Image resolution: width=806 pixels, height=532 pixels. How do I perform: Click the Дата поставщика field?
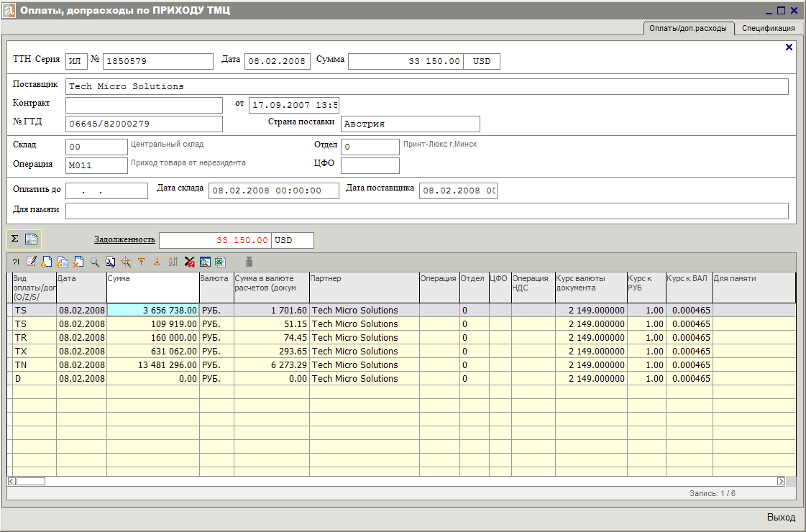(x=458, y=191)
